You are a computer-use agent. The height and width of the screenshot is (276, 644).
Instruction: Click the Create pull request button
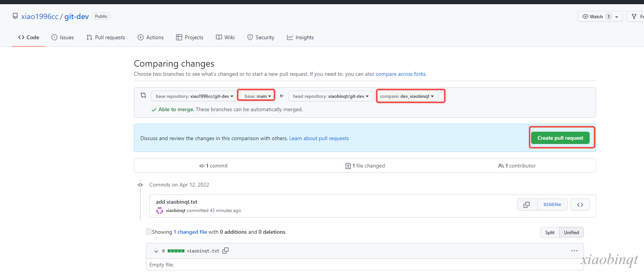pyautogui.click(x=560, y=138)
